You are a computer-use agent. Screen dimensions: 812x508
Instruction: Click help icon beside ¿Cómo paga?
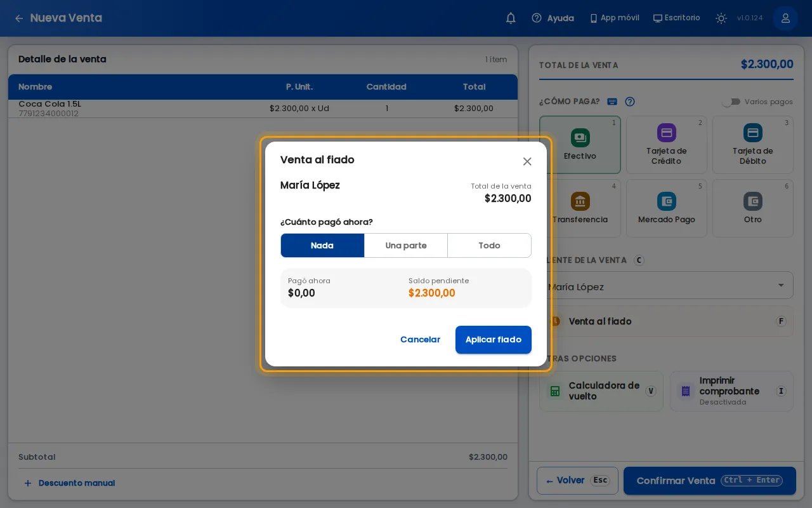click(x=630, y=102)
